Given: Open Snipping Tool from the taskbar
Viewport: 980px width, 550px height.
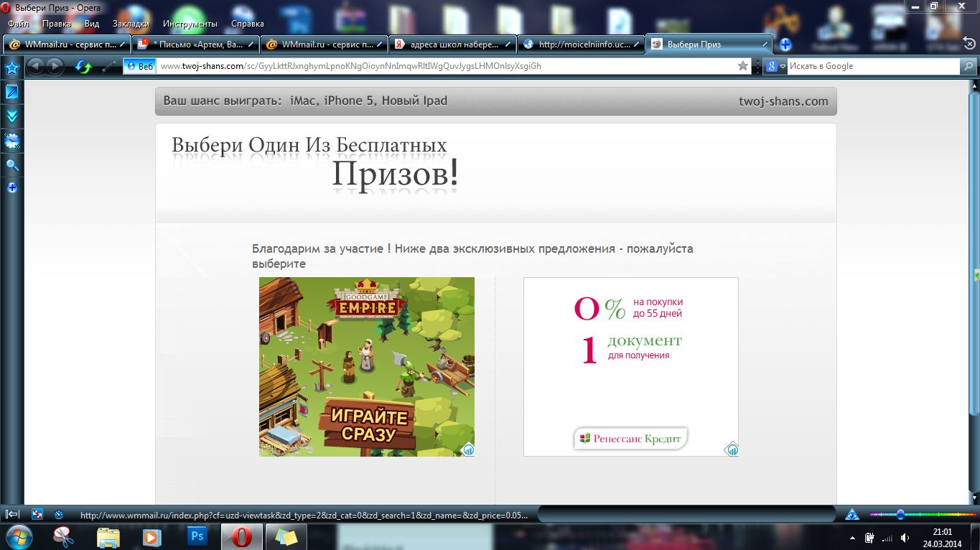Looking at the screenshot, I should coord(63,537).
